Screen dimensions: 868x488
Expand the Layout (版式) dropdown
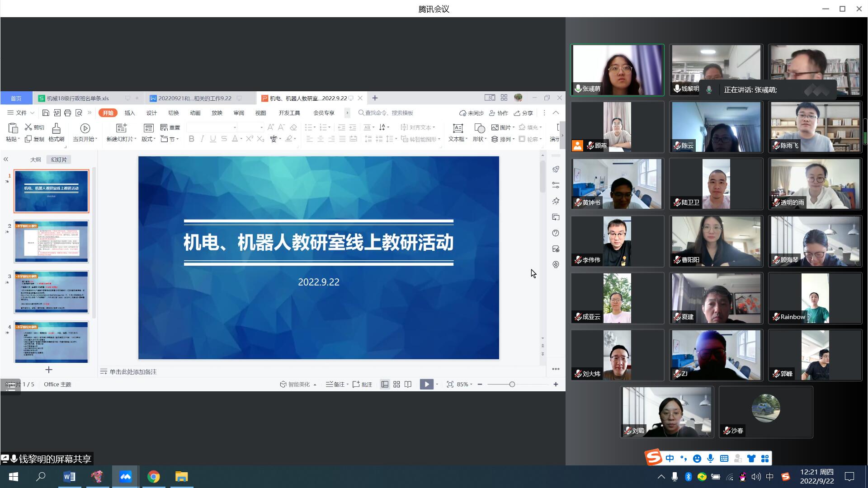(x=148, y=139)
